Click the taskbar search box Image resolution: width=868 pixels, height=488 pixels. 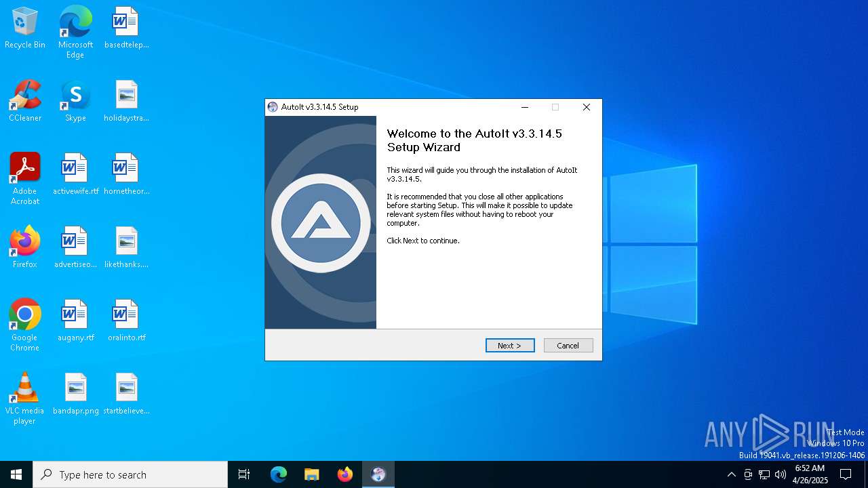click(130, 474)
